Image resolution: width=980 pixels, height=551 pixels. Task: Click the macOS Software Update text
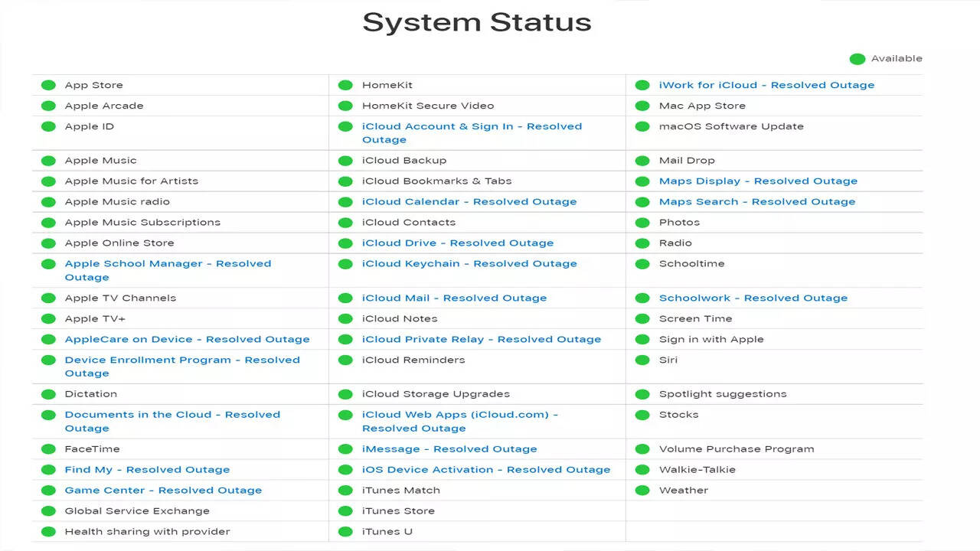pyautogui.click(x=731, y=126)
